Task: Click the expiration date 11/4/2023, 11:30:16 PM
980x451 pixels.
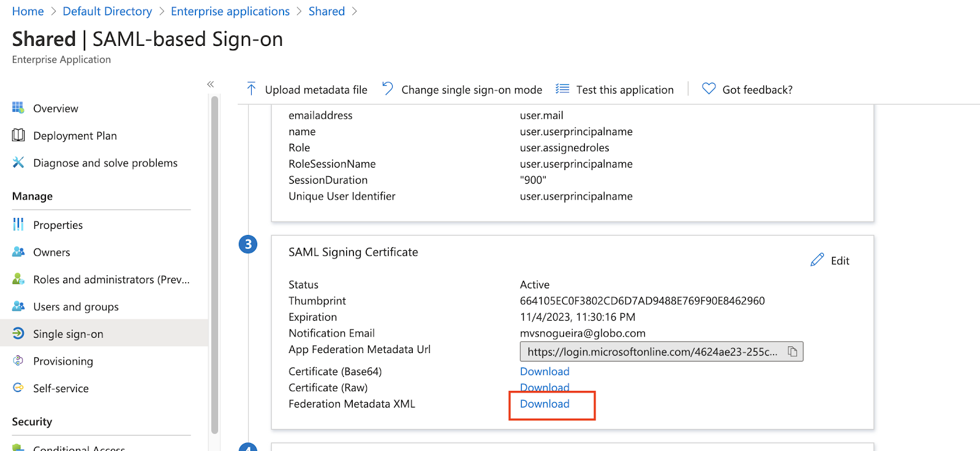Action: click(x=578, y=317)
